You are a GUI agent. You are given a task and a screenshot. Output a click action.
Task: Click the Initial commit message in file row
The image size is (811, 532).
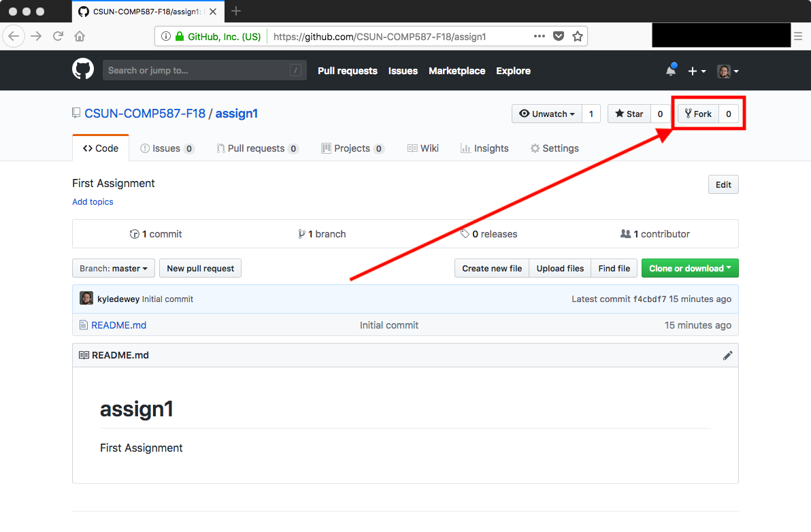[389, 325]
